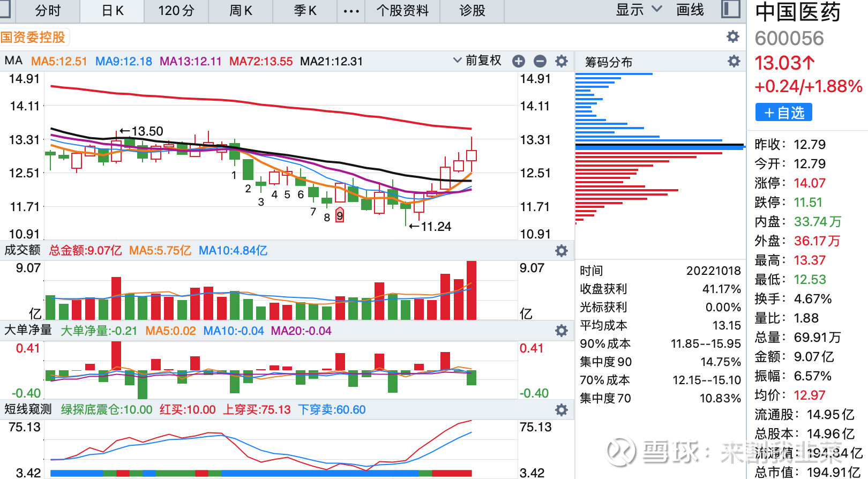Image resolution: width=868 pixels, height=479 pixels.
Task: Click the 11.24 low price marker
Action: pyautogui.click(x=430, y=227)
